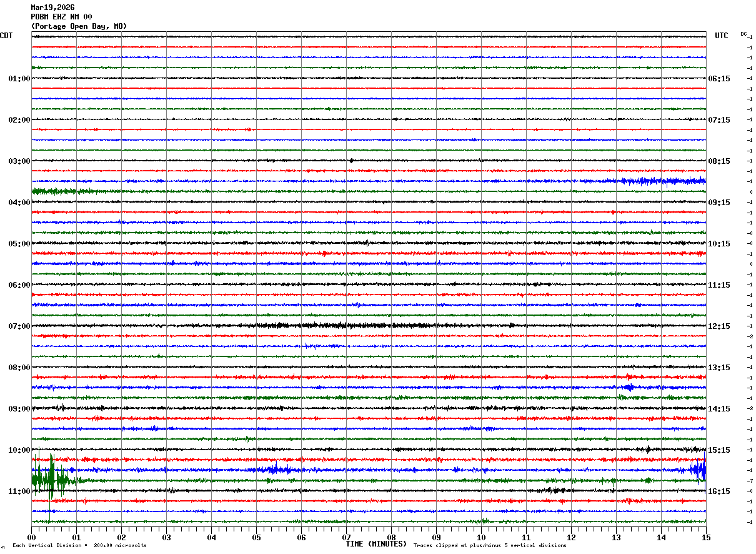
Task: Select the 11:00 CDT time label
Action: pos(19,491)
